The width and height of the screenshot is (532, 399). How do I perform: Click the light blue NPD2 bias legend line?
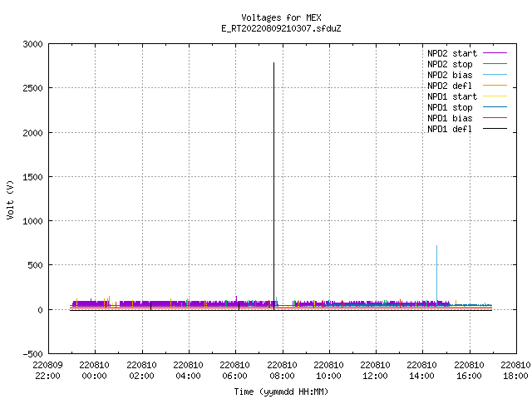(495, 75)
